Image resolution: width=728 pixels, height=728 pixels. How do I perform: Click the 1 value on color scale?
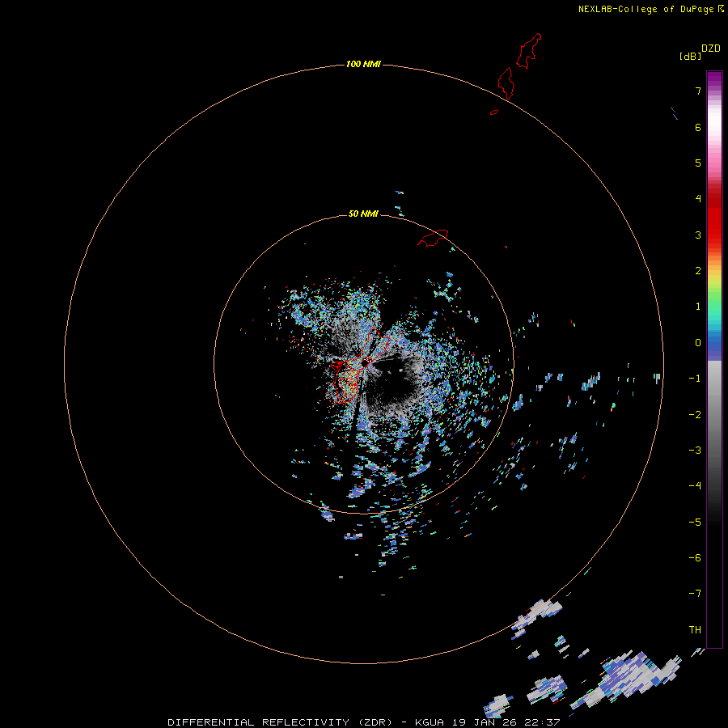[698, 307]
